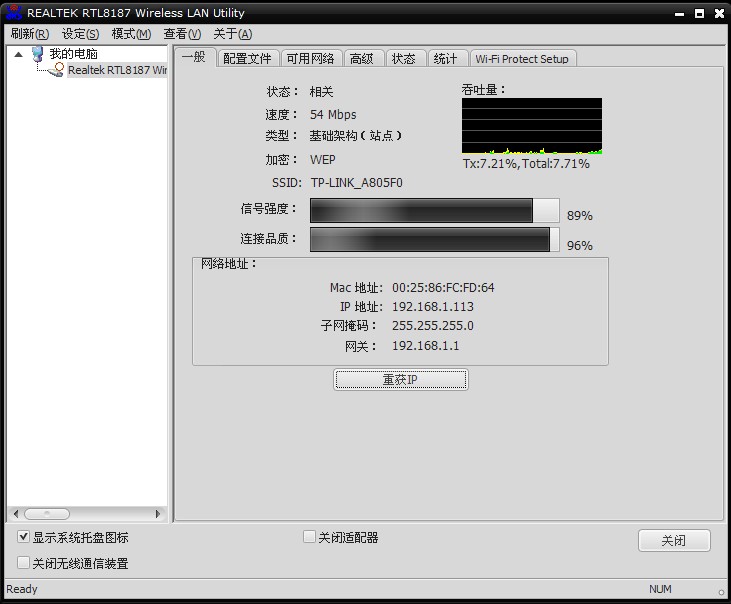Switch to the 可用网络 tab
The width and height of the screenshot is (731, 604).
pos(311,59)
